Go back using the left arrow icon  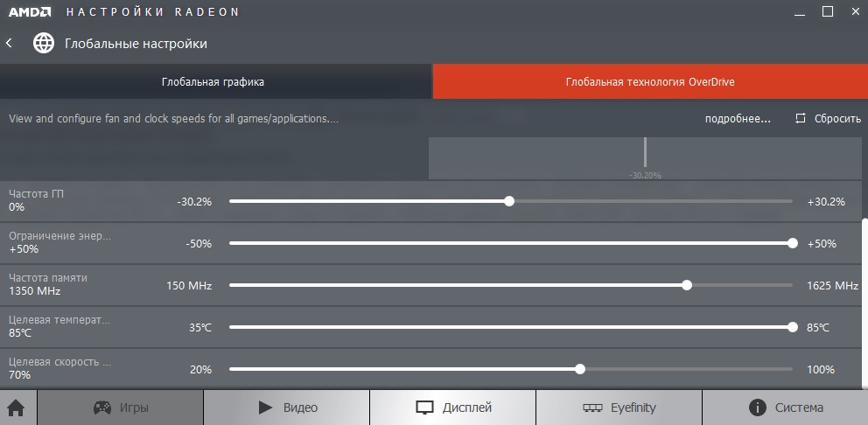click(x=9, y=43)
